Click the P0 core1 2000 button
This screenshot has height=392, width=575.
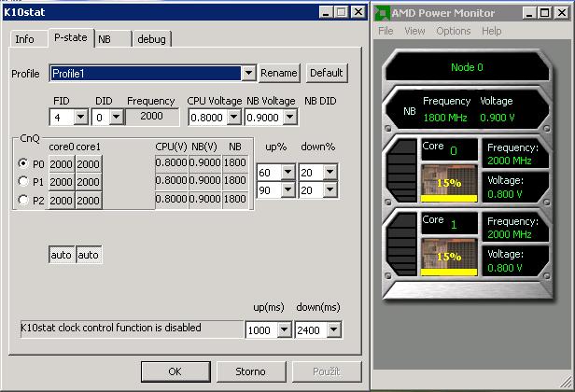(x=89, y=164)
